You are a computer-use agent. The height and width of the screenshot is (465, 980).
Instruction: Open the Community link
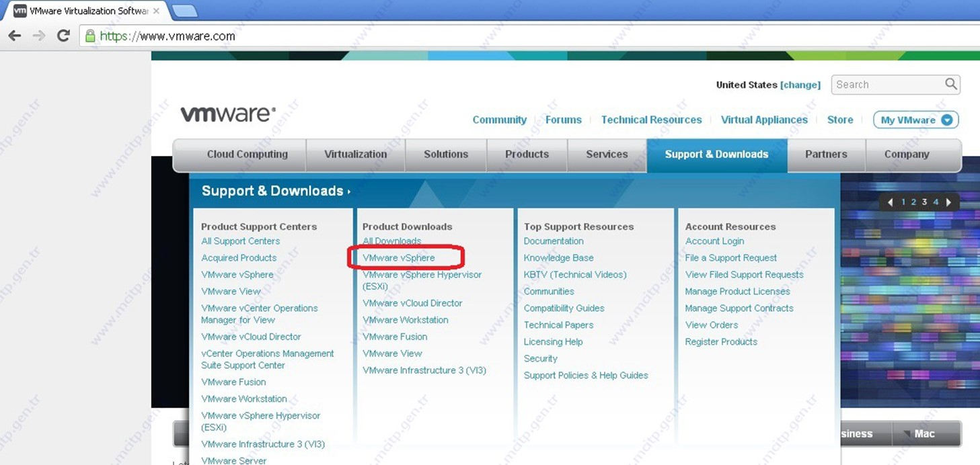(x=499, y=120)
